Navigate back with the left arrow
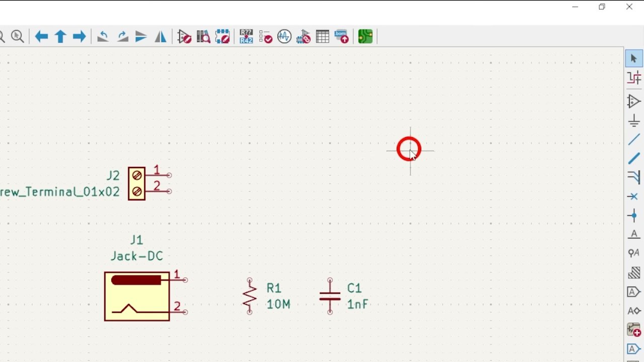Screen dimensions: 644x362 (41, 36)
